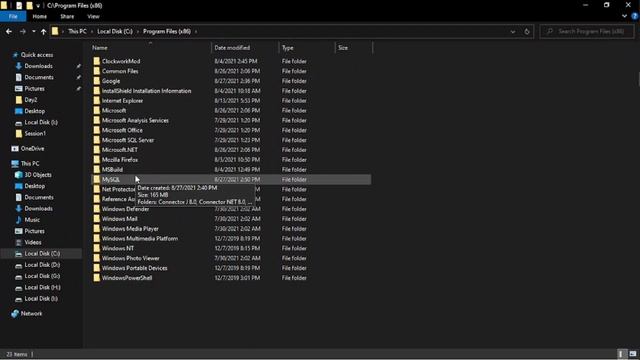Viewport: 640px width, 360px height.
Task: Click the Back navigation arrow
Action: 9,31
